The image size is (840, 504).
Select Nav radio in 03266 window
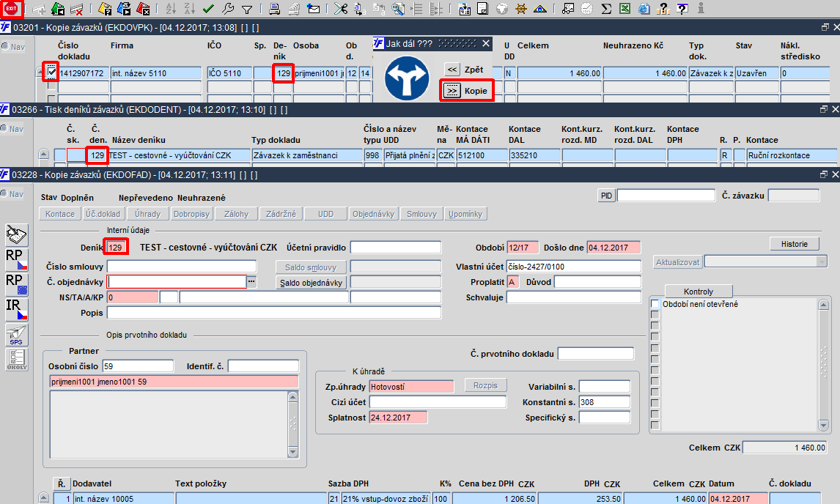[x=5, y=128]
